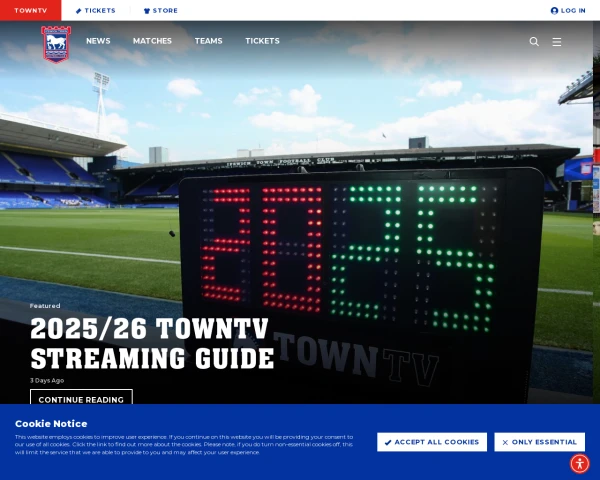Open the Tickets main navigation menu
Screen dimensions: 600x480
(262, 41)
